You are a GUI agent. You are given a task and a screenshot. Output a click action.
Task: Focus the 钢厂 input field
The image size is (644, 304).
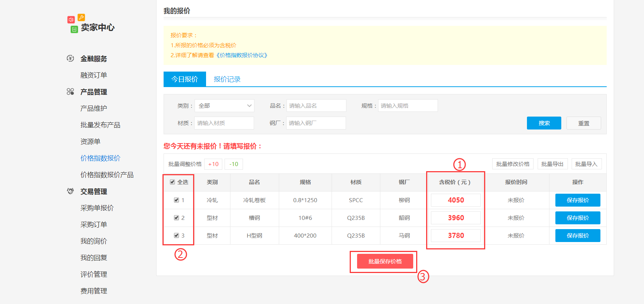tap(316, 123)
